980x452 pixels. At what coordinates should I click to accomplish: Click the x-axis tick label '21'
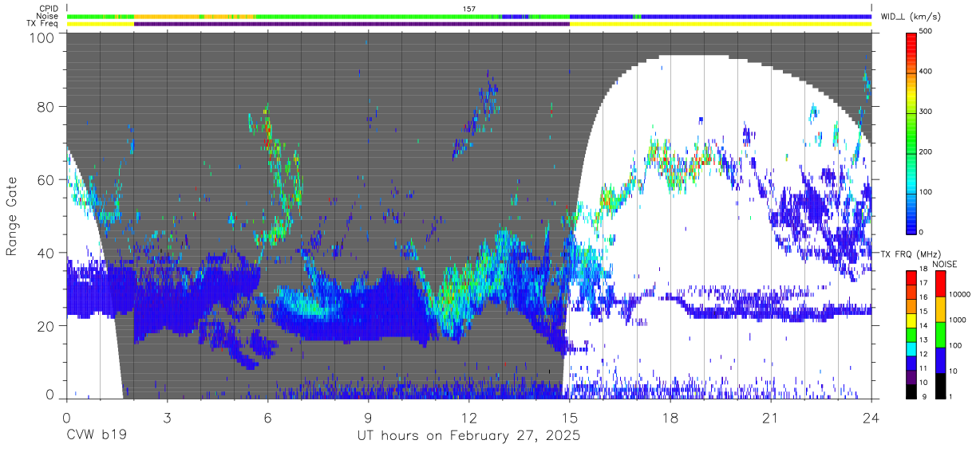coord(771,418)
